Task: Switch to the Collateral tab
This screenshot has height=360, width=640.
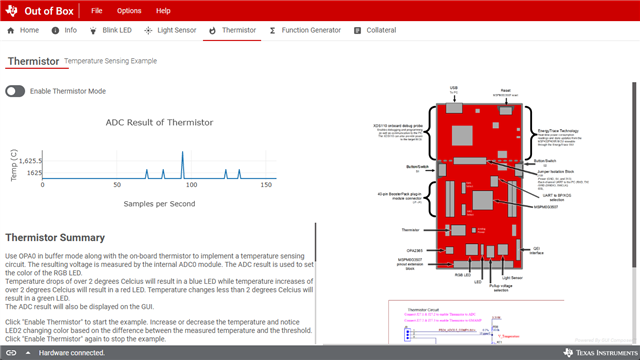Action: point(375,30)
